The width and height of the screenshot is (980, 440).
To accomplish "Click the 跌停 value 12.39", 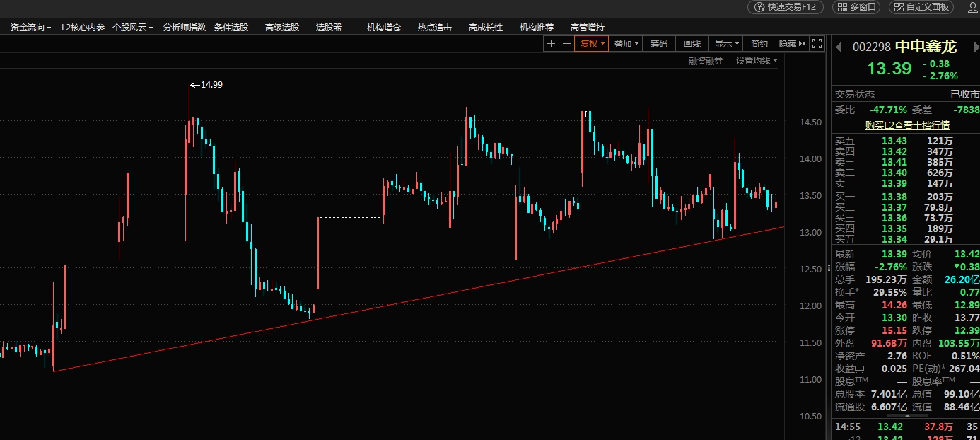I will click(967, 330).
